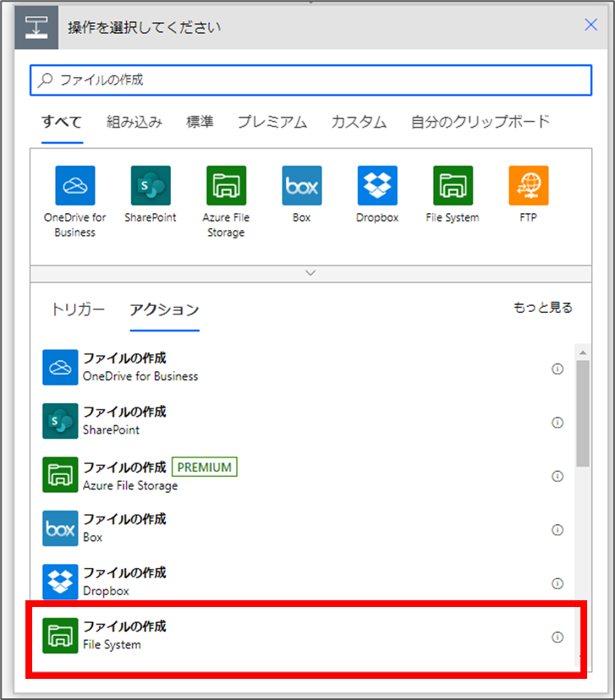Click the Box action row icon
The height and width of the screenshot is (700, 615).
click(60, 528)
